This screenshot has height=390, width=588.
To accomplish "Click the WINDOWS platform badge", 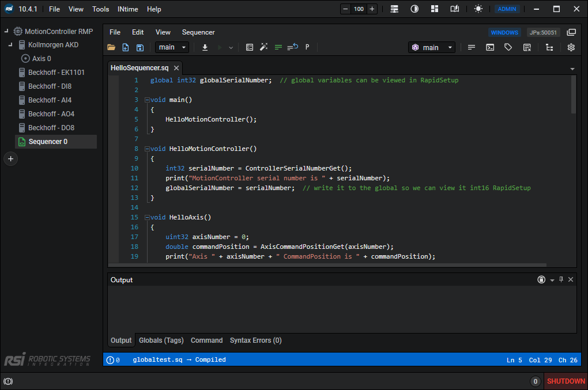I will 504,33.
